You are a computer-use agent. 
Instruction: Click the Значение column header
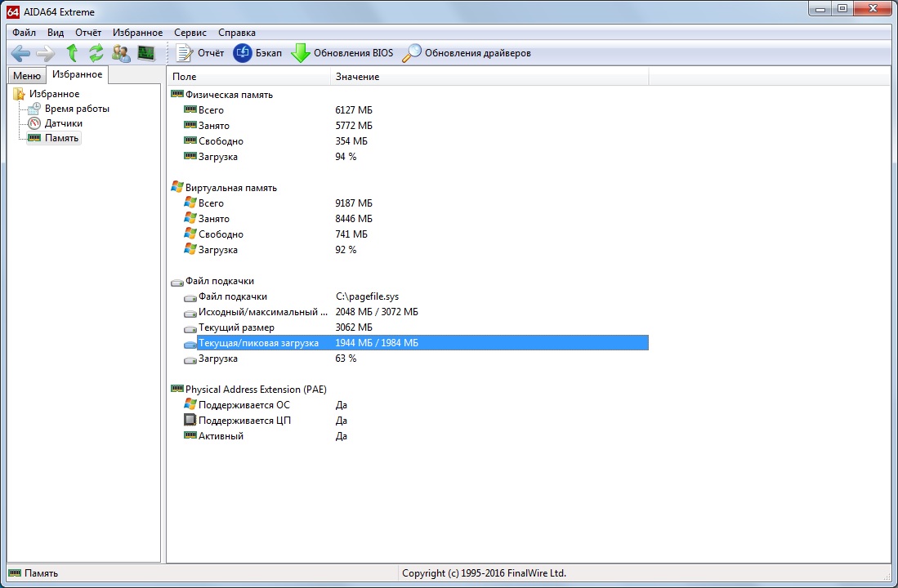[x=489, y=77]
